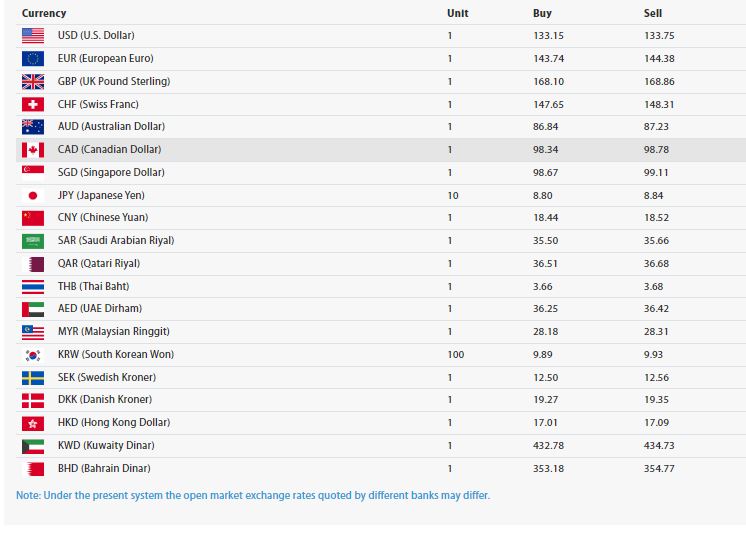Click the open market exchange rates note
This screenshot has width=746, height=534.
point(253,495)
